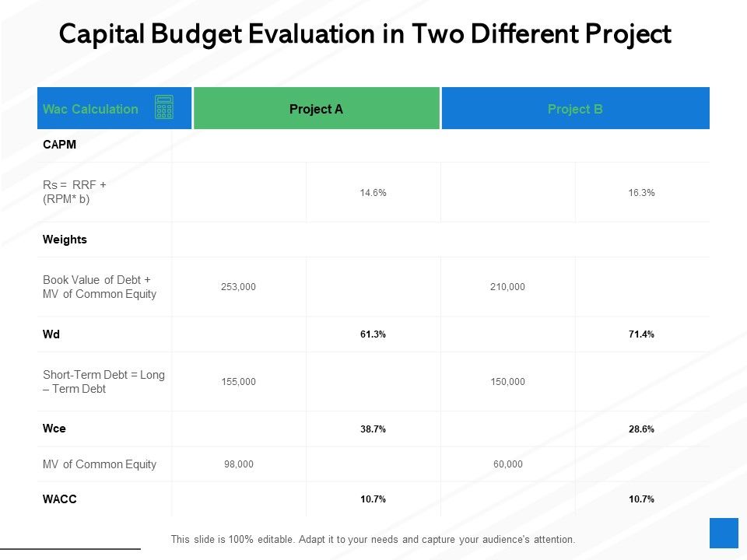Click the Wac Calculation header cell
Viewport: 747px width, 560px height.
click(x=114, y=108)
